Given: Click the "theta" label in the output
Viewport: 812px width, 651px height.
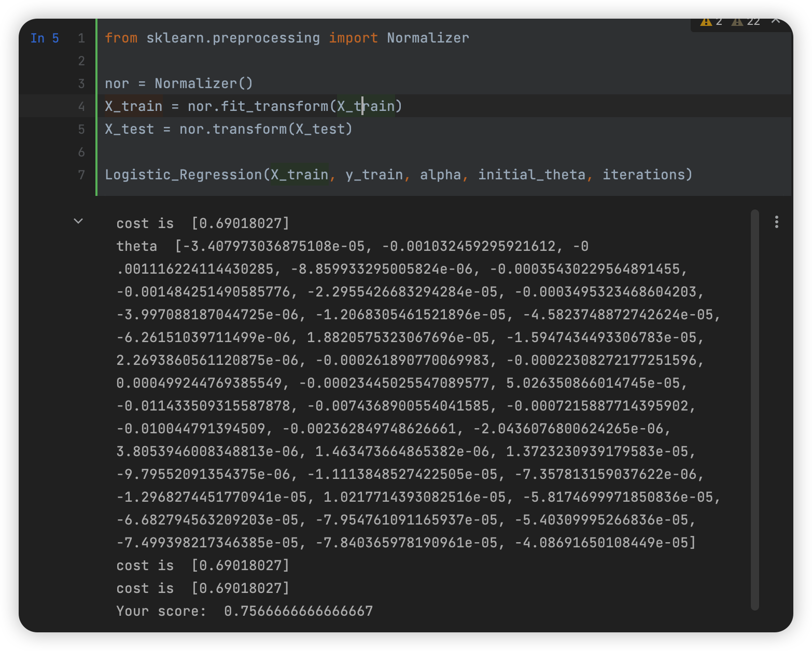Looking at the screenshot, I should (137, 246).
